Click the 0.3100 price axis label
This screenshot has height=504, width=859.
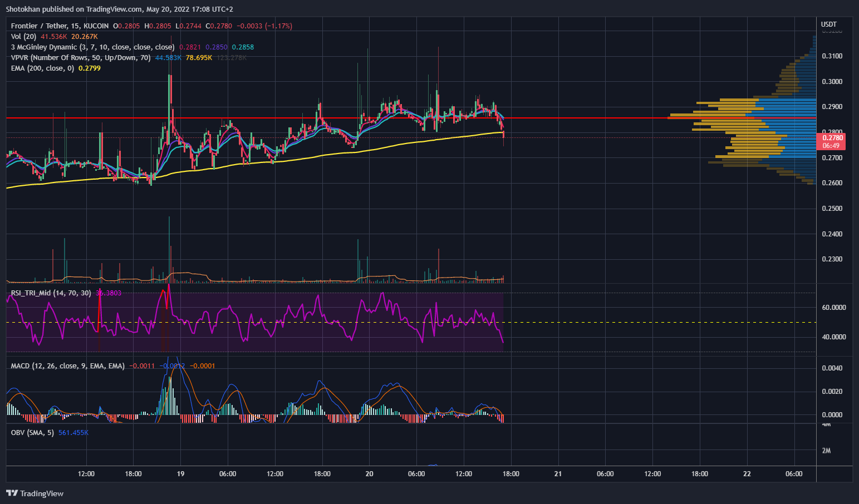[832, 56]
